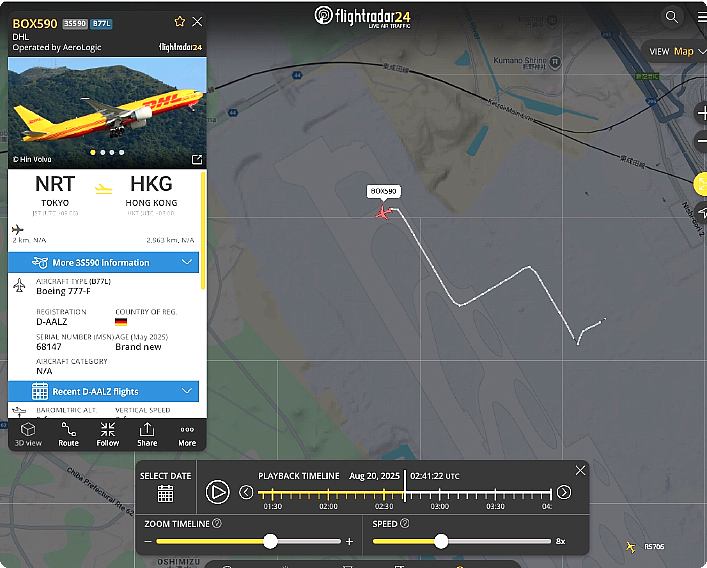Open the 3D view

[x=28, y=435]
